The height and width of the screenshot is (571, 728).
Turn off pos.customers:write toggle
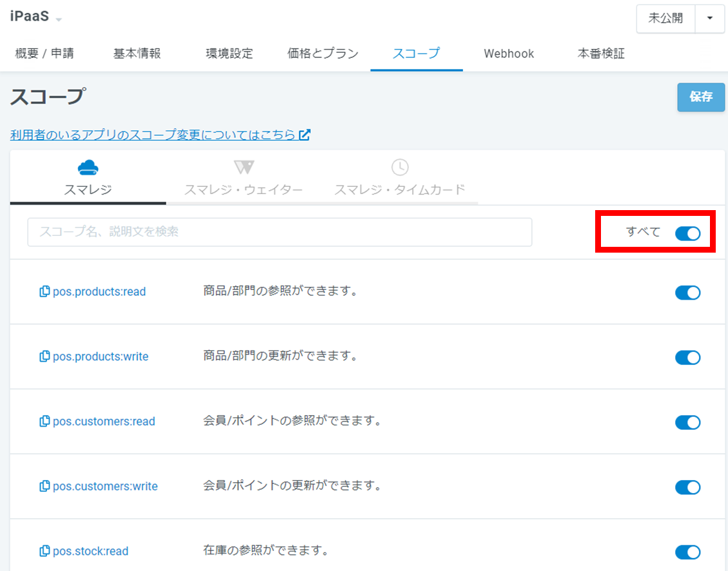(x=687, y=487)
